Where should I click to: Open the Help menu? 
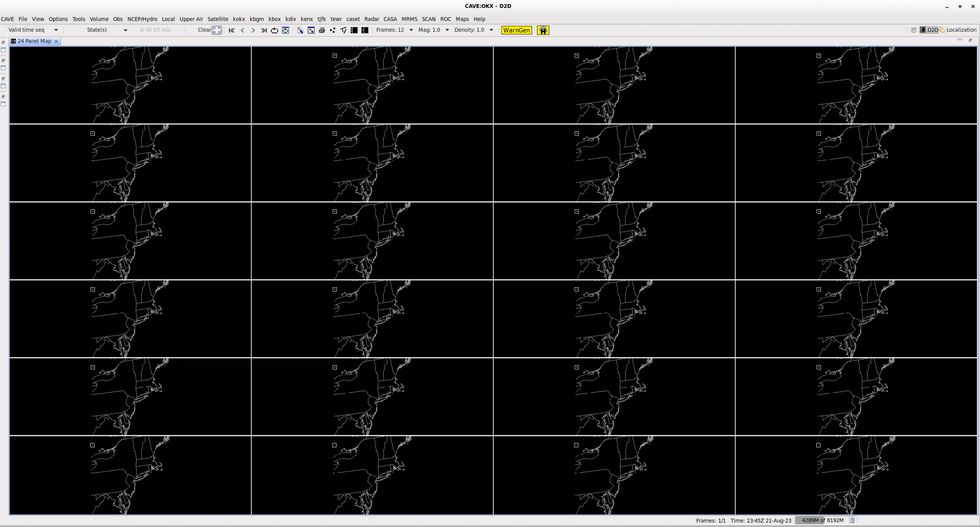tap(479, 19)
